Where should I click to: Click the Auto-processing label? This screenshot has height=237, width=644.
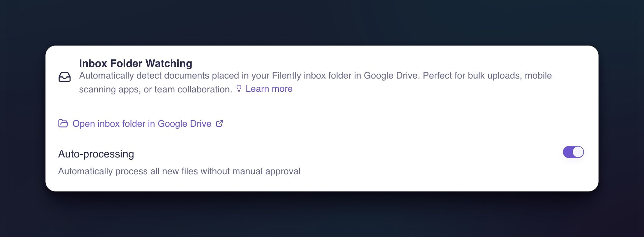tap(96, 154)
